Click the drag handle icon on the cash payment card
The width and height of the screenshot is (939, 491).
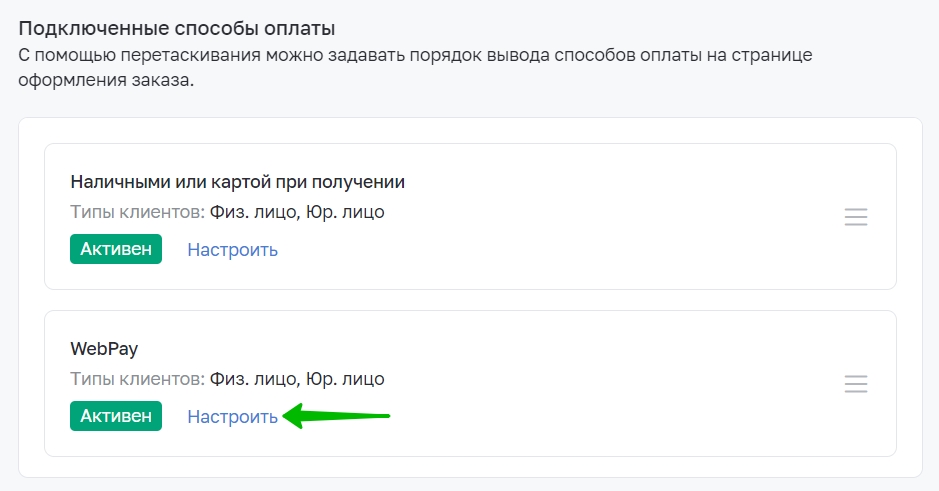(x=856, y=217)
